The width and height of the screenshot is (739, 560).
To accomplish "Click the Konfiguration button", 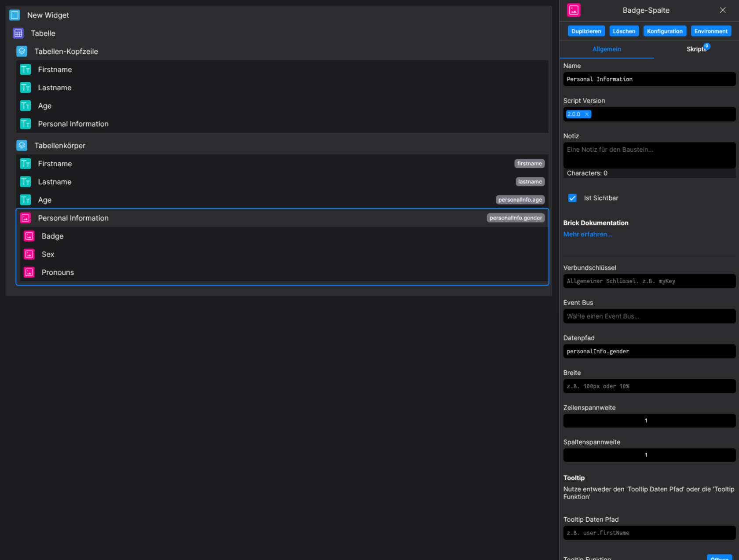I will coord(665,31).
